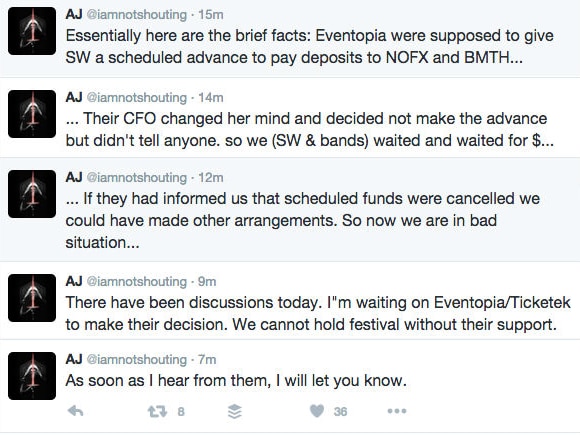Click avatar on the 15m tweet

pyautogui.click(x=32, y=31)
